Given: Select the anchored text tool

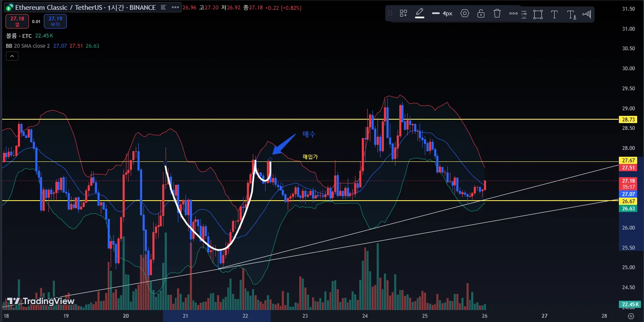Looking at the screenshot, I should 571,14.
